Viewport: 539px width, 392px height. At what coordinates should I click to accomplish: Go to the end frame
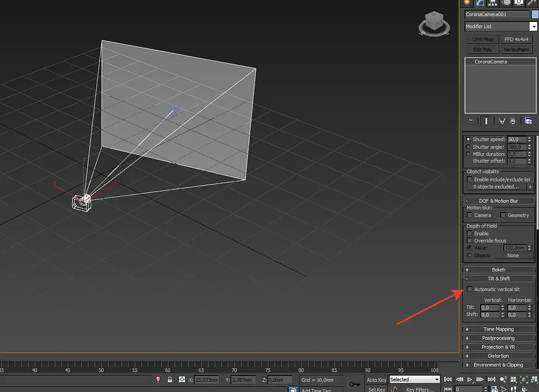point(491,379)
